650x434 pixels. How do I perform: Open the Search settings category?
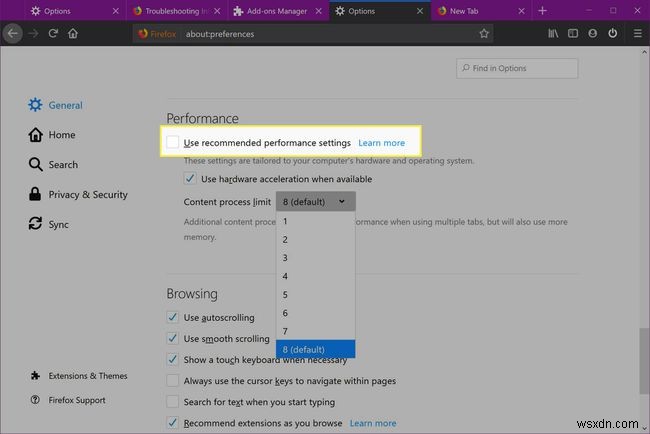click(x=53, y=165)
